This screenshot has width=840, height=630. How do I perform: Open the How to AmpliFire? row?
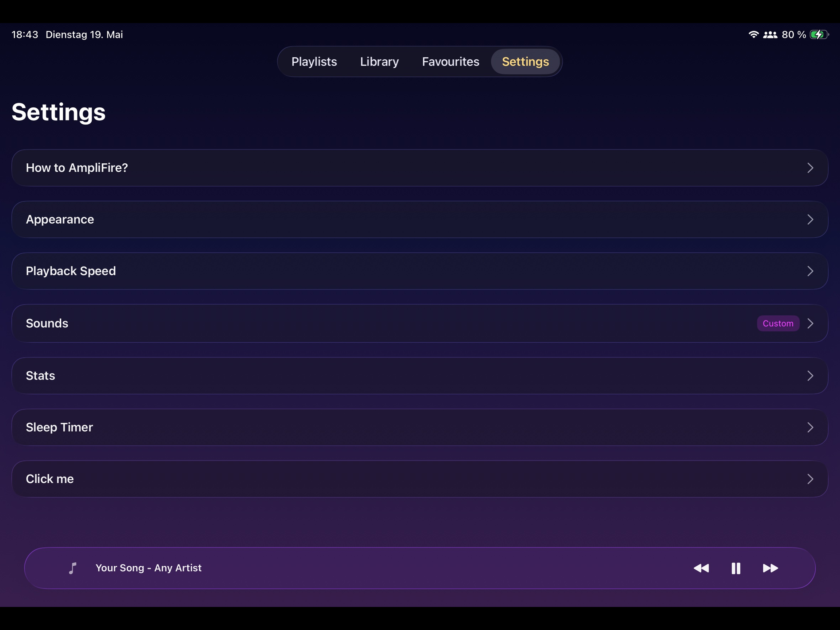click(x=420, y=168)
